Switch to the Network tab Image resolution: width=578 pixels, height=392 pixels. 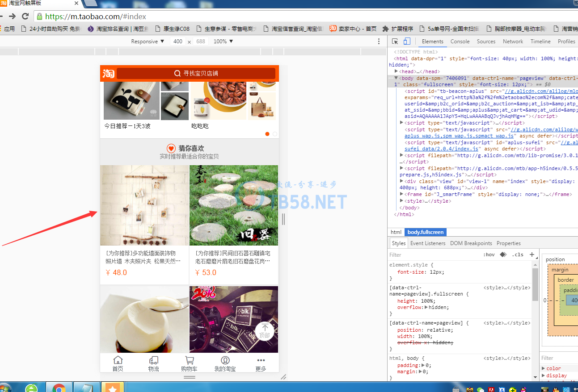pos(513,42)
